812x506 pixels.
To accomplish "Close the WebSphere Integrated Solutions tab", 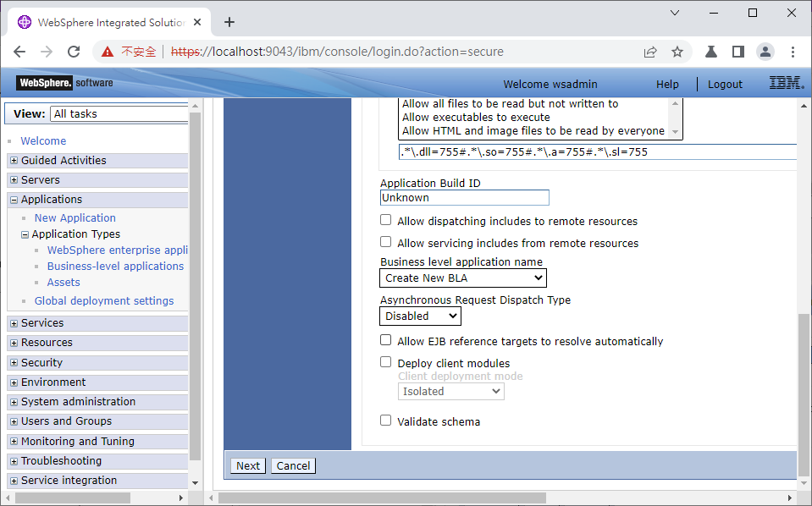I will [197, 22].
